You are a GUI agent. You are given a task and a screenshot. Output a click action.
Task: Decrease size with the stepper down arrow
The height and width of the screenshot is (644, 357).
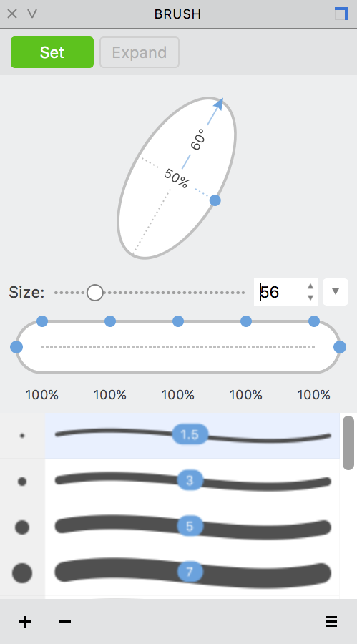pyautogui.click(x=310, y=298)
